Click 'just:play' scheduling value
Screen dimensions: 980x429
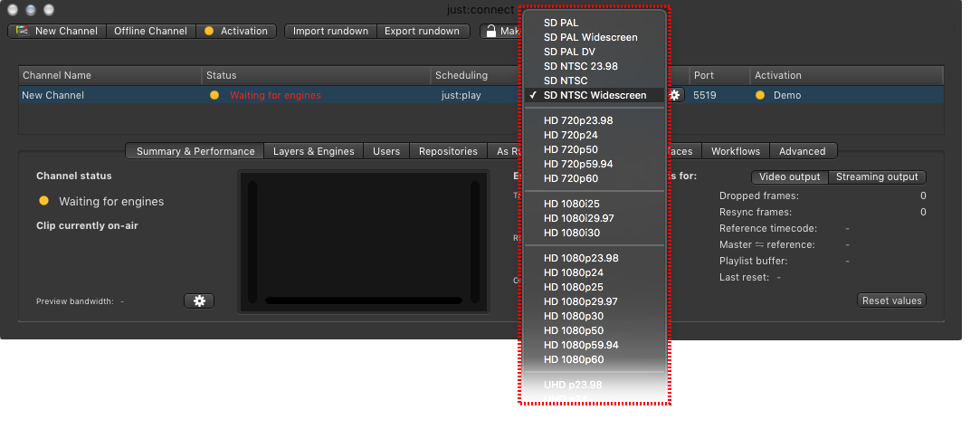pyautogui.click(x=461, y=95)
